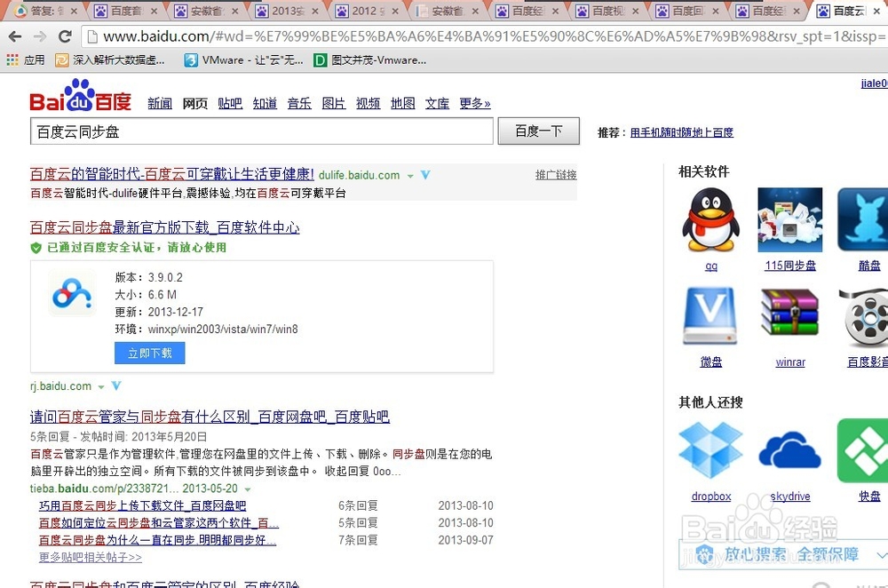Click the Baidu logo
The height and width of the screenshot is (588, 888).
pos(81,96)
